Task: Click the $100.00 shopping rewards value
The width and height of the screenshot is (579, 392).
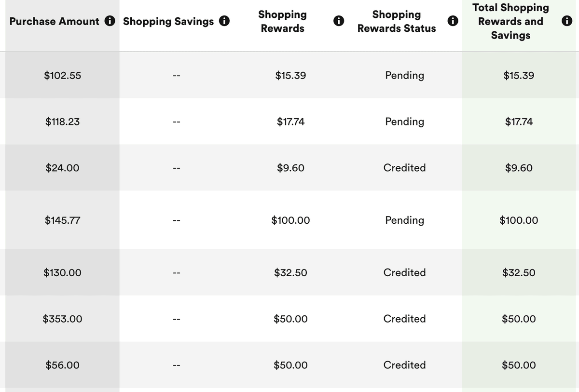Action: [290, 220]
